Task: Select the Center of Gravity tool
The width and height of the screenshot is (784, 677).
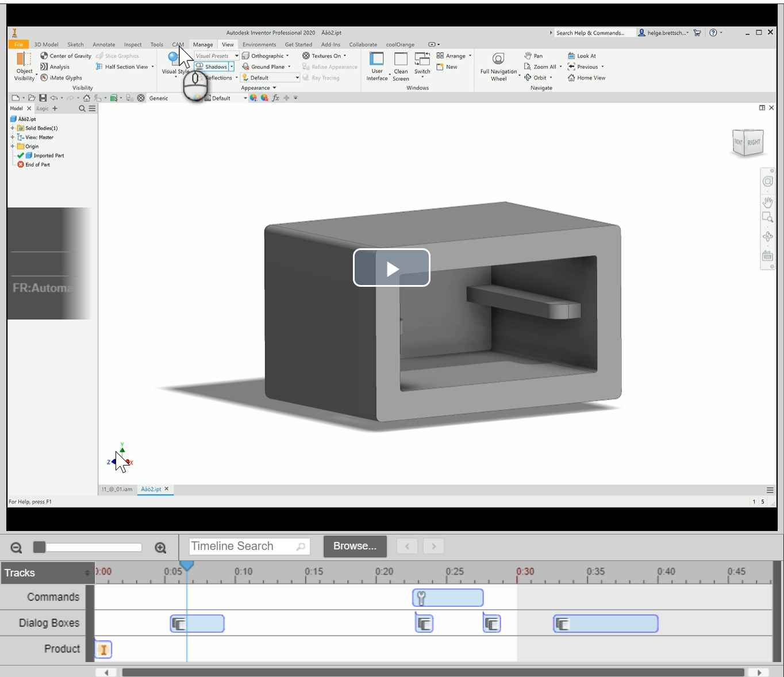Action: 65,56
